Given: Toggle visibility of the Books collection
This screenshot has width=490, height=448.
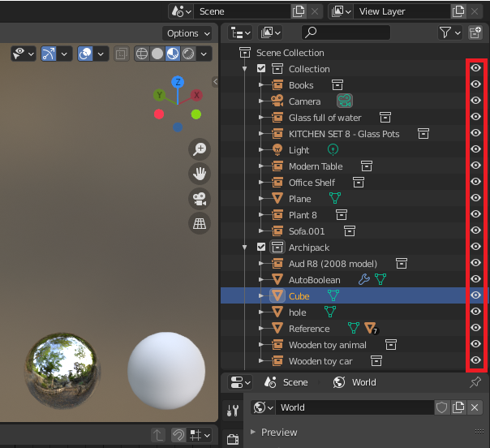Looking at the screenshot, I should pos(476,85).
